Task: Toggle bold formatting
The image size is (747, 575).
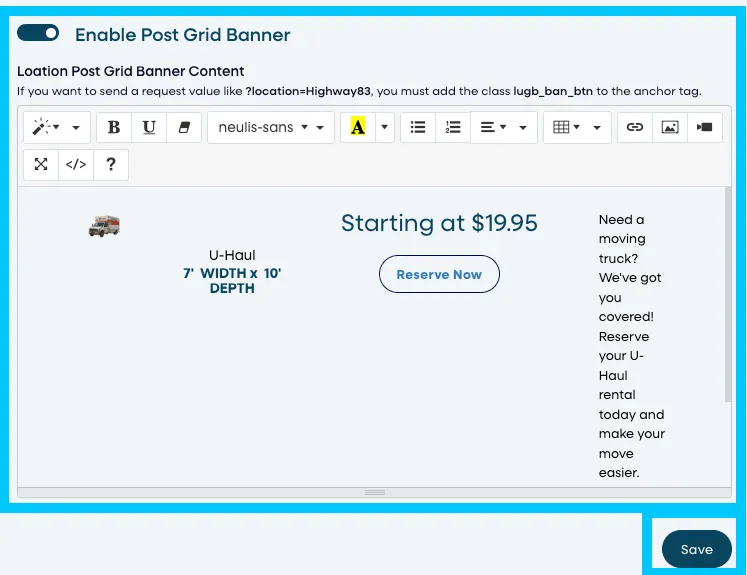Action: [x=114, y=127]
